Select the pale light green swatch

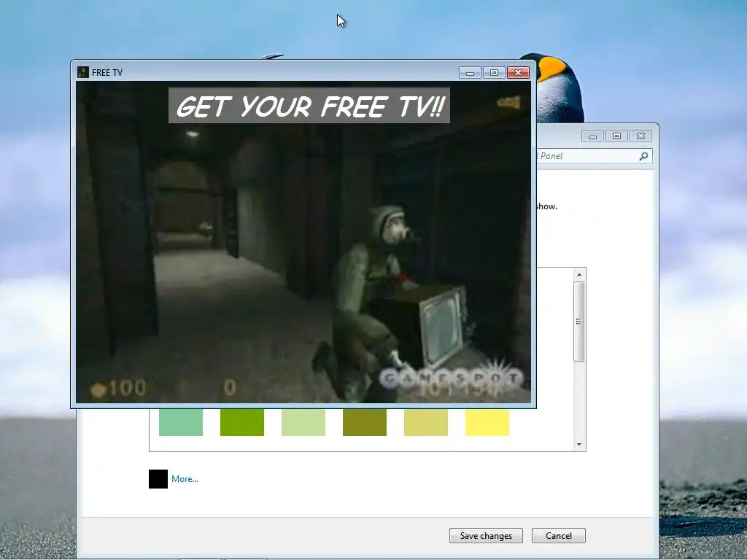[303, 422]
